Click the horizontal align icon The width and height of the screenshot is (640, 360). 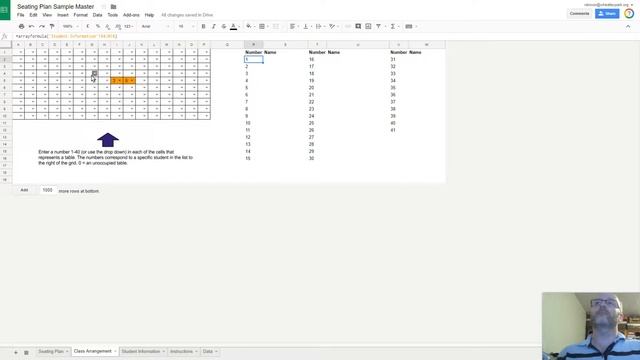pos(292,26)
